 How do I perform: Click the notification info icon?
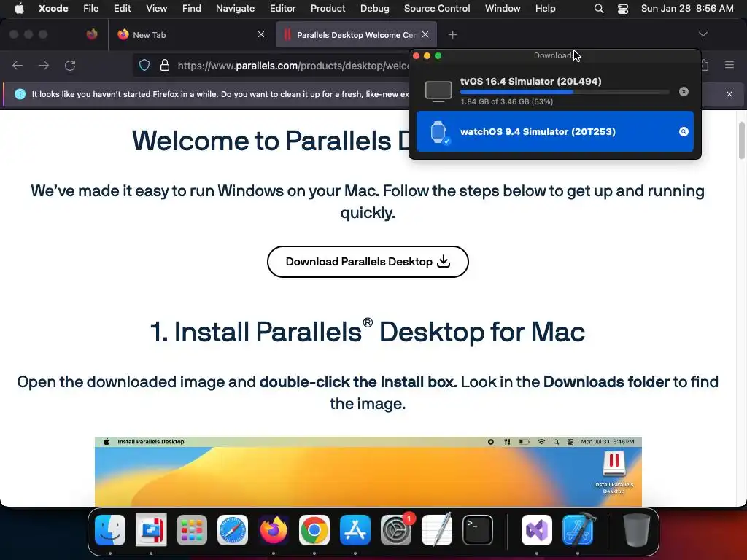(20, 94)
